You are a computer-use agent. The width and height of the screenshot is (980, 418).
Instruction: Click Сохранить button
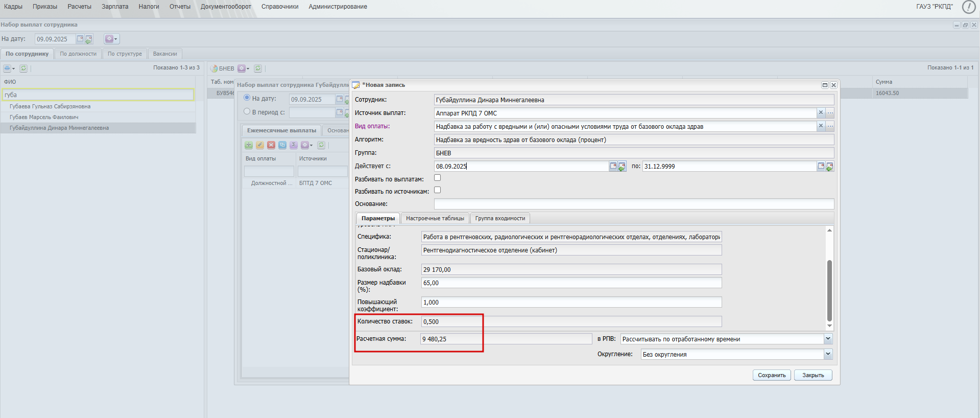tap(772, 375)
